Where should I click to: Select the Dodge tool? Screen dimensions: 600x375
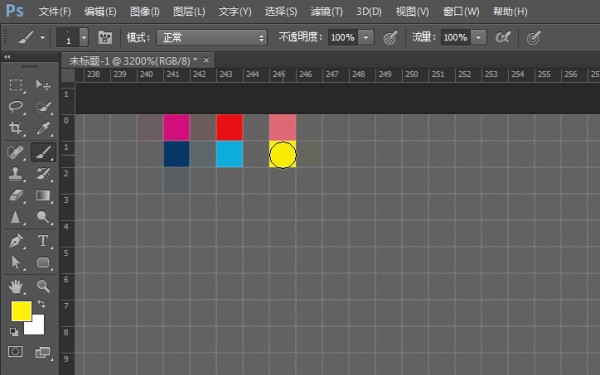tap(43, 217)
